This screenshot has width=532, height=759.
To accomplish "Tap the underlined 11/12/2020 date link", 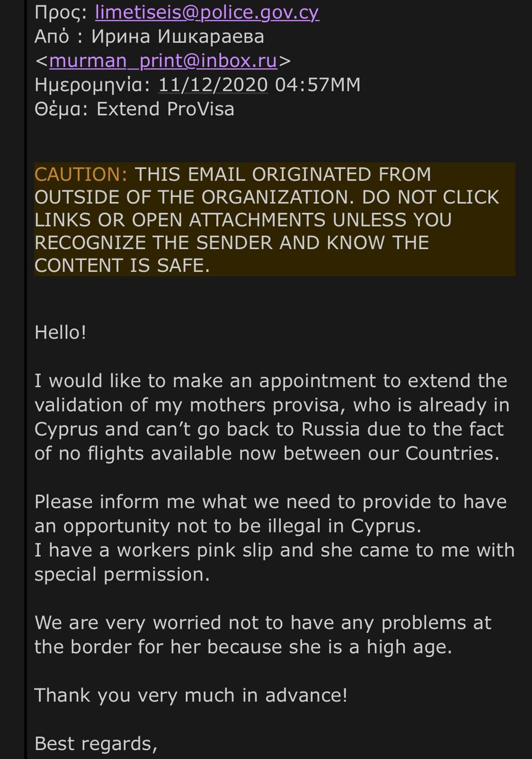I will [213, 85].
